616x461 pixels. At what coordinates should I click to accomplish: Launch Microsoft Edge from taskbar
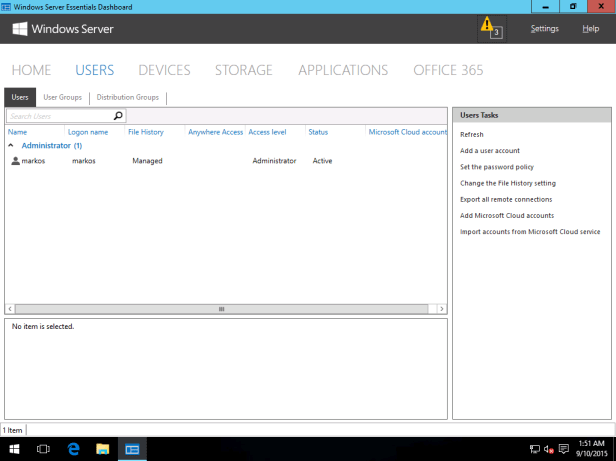[x=73, y=449]
